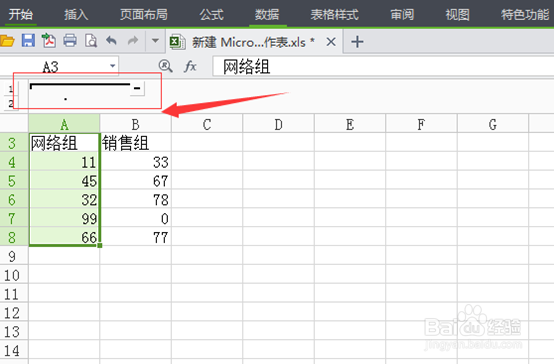Collapse column group with minus button
Viewport: 554px width, 364px height.
pyautogui.click(x=137, y=88)
